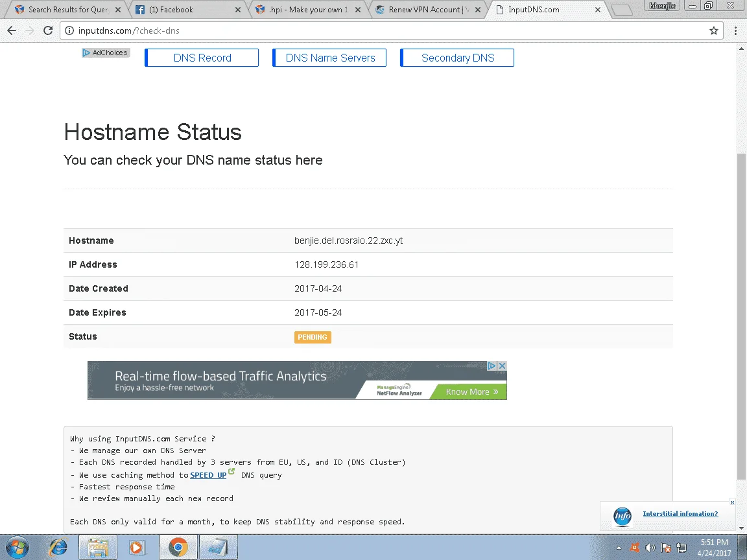Click the scrollbar down arrow
Viewport: 747px width, 560px height.
click(741, 528)
